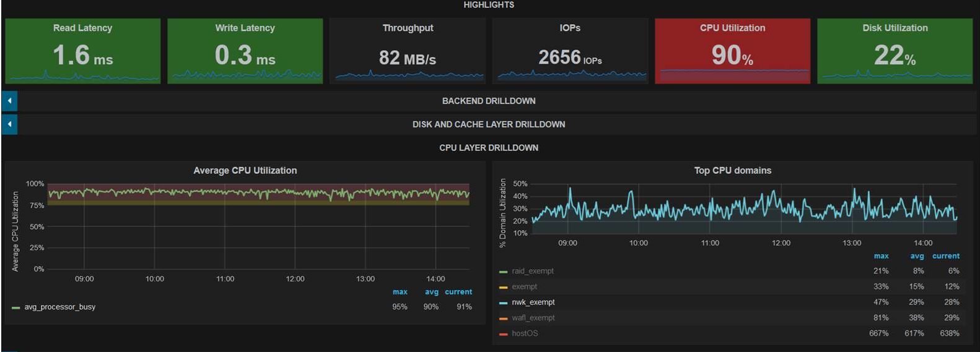Sort Top CPU domains legend by current
This screenshot has height=352, width=980.
946,256
